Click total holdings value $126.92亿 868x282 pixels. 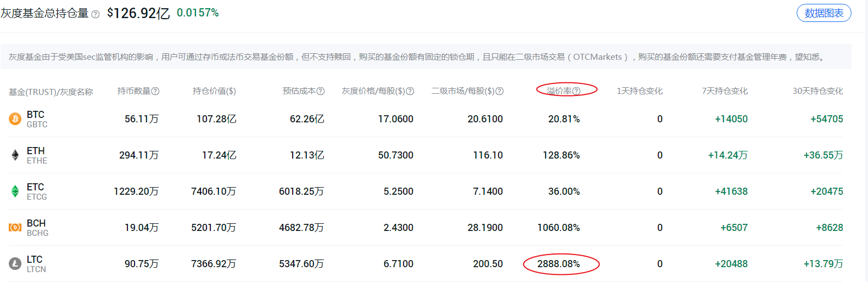tap(138, 13)
